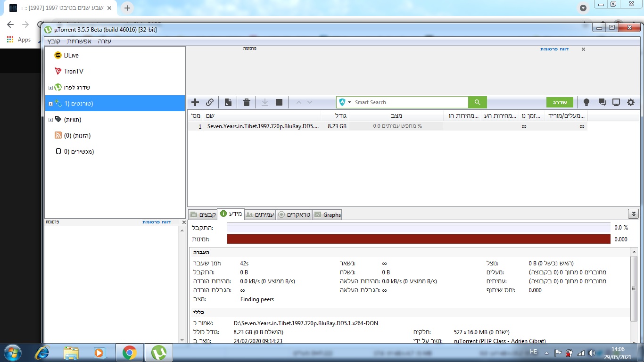This screenshot has height=362, width=644.
Task: Click the Add Torrent plus icon
Action: pyautogui.click(x=195, y=102)
